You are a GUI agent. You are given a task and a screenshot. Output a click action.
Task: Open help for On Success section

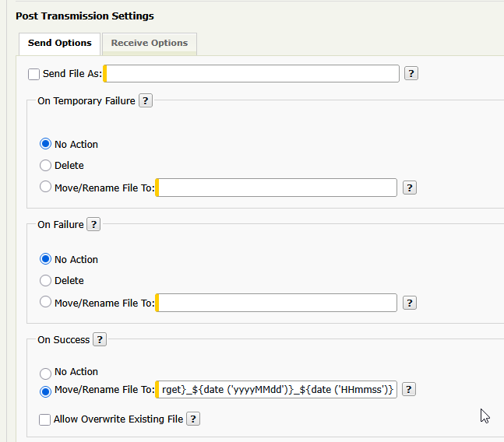point(100,339)
